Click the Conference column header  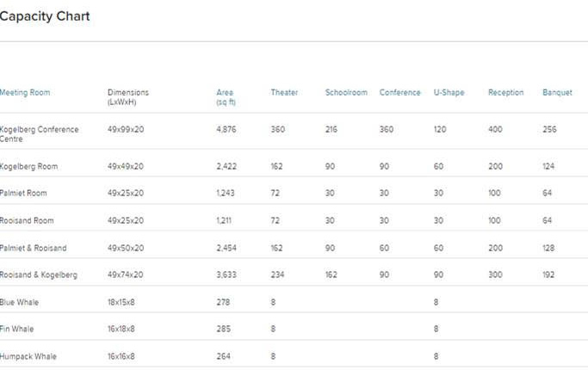pyautogui.click(x=399, y=93)
